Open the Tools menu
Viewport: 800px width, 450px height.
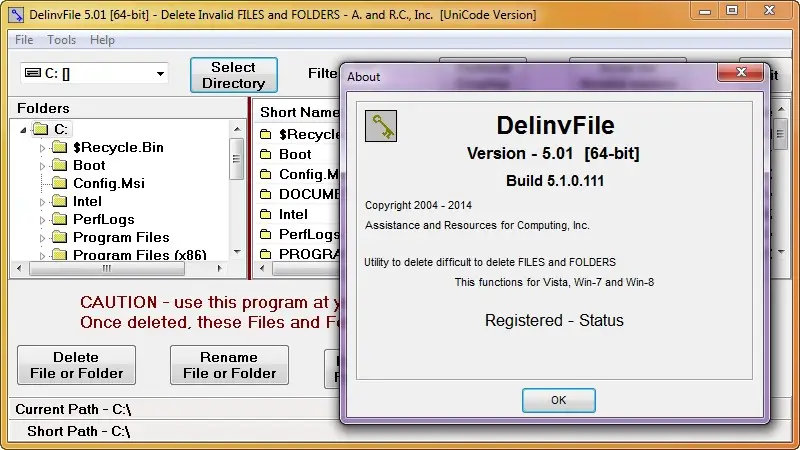[62, 40]
